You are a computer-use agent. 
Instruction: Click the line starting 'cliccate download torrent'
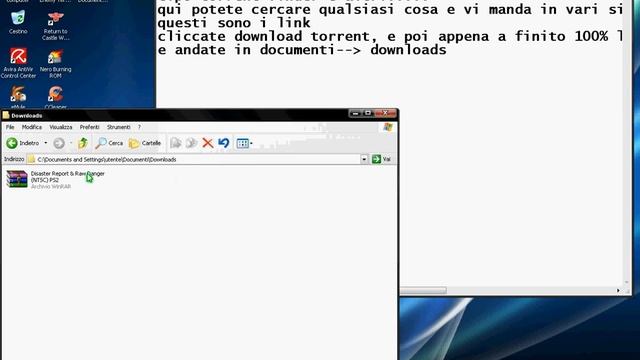click(x=390, y=36)
